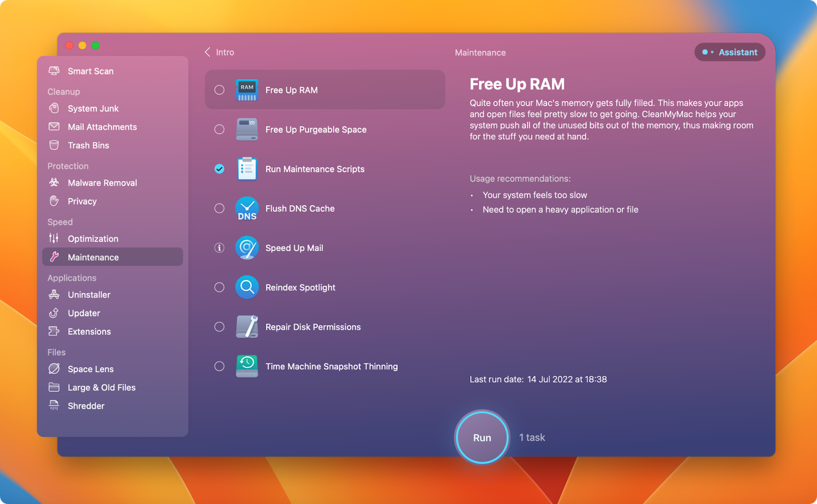The height and width of the screenshot is (504, 817).
Task: Open the Assistant panel
Action: click(x=730, y=52)
